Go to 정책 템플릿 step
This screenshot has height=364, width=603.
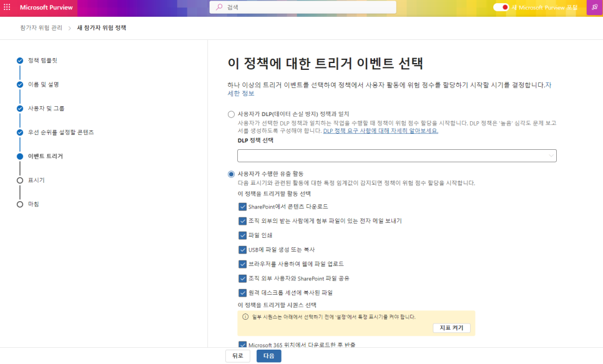pos(42,61)
